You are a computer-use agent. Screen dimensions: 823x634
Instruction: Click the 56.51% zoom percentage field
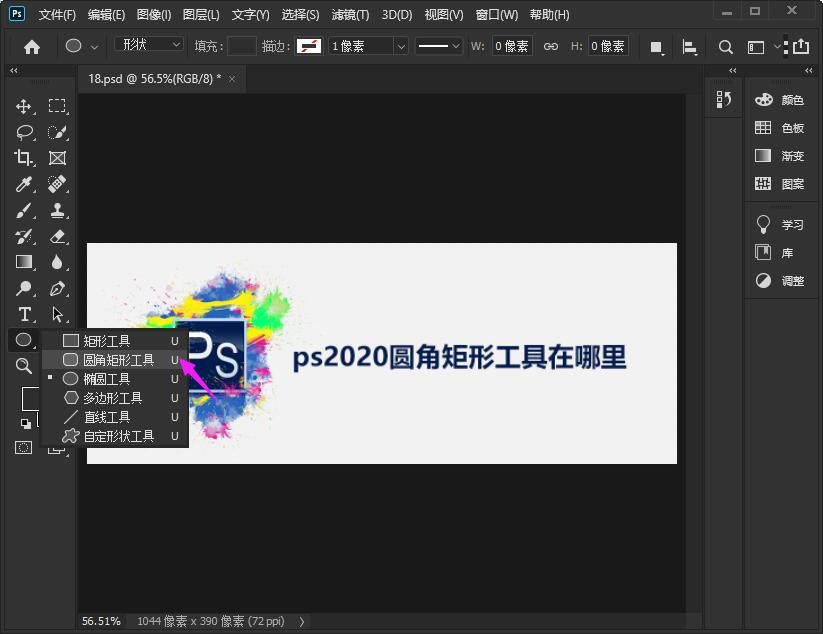point(101,621)
